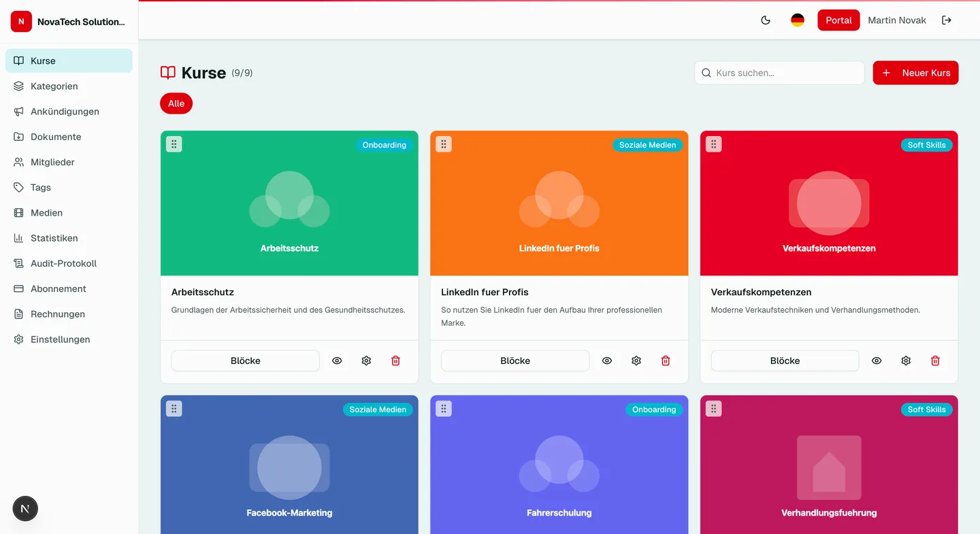Click the trash icon on LinkedIn fuer Profis
Screen dimensions: 980x534
(665, 361)
